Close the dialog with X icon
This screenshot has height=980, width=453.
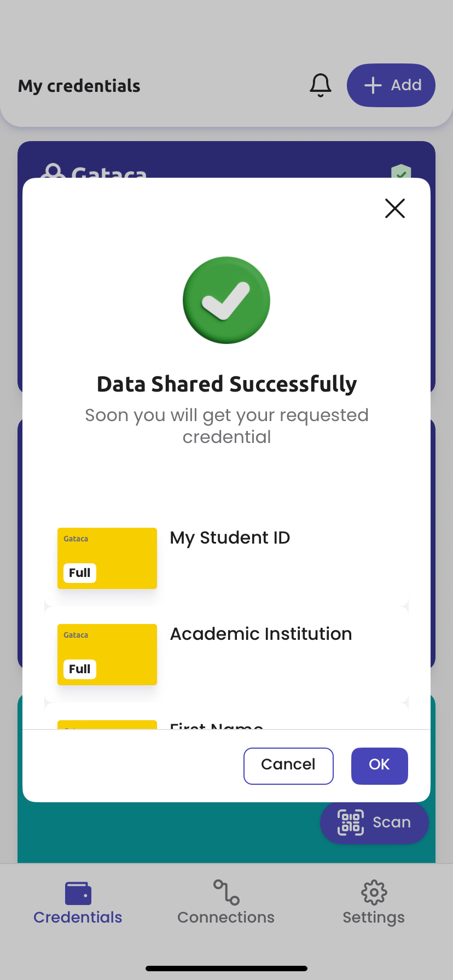pos(394,208)
